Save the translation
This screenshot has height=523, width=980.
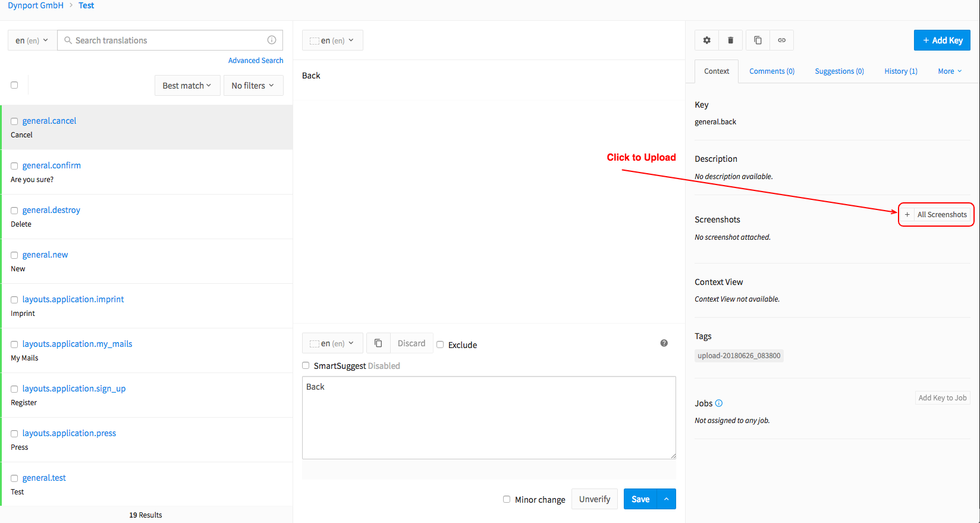pos(640,499)
